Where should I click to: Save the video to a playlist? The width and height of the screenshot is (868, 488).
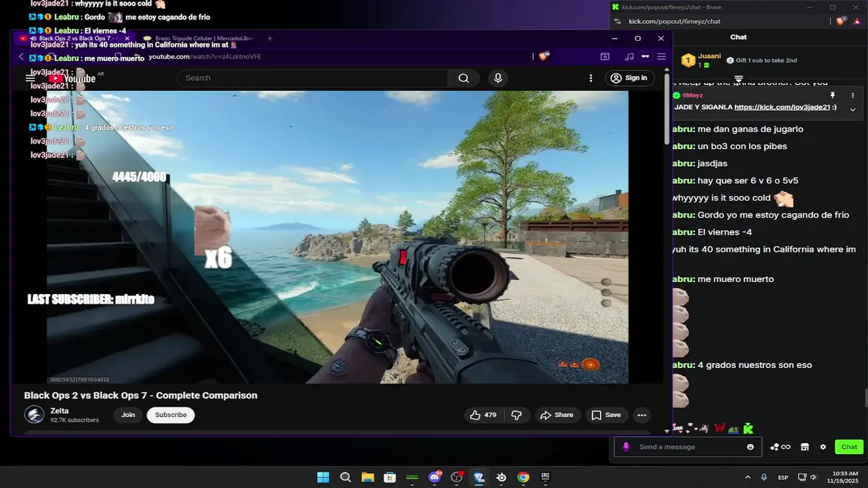(x=606, y=415)
